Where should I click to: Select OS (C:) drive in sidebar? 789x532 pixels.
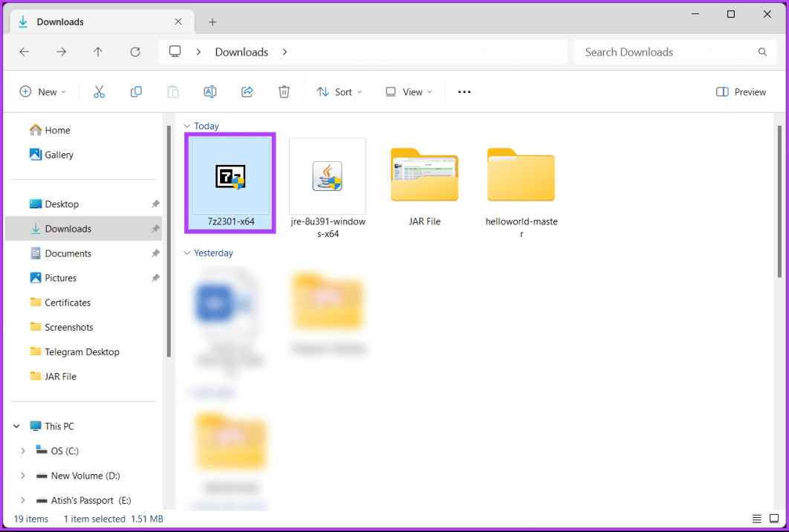pos(57,451)
